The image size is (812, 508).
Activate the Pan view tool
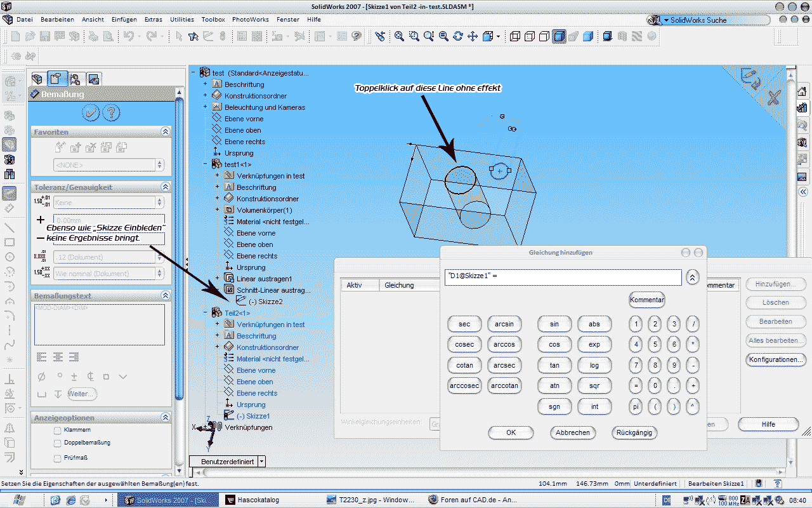tap(473, 36)
